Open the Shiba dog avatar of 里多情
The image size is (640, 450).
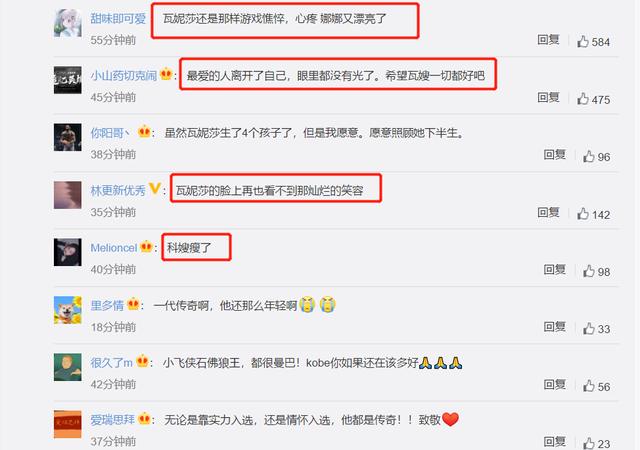point(67,310)
